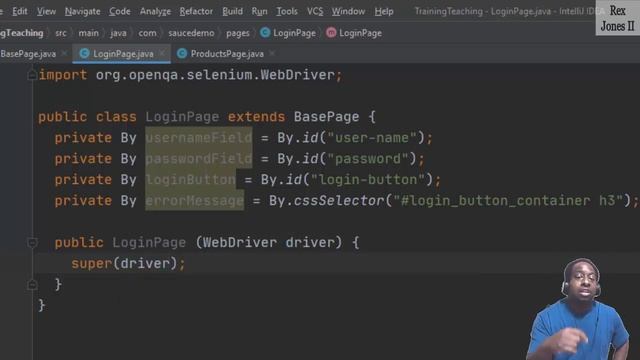Screen dimensions: 640x360
Task: Place cursor on super(driver) line
Action: (x=128, y=264)
